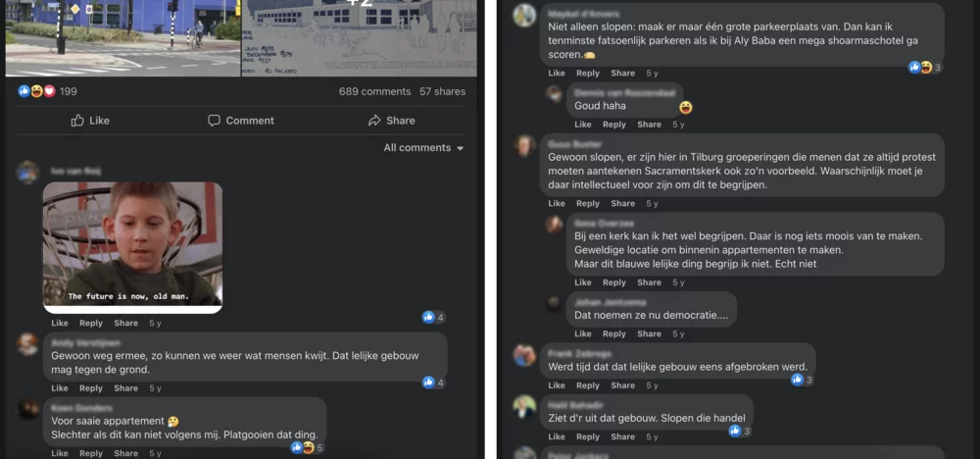Click like count on 'Ziet d'r uit' comment
Image resolution: width=980 pixels, height=459 pixels.
click(739, 431)
